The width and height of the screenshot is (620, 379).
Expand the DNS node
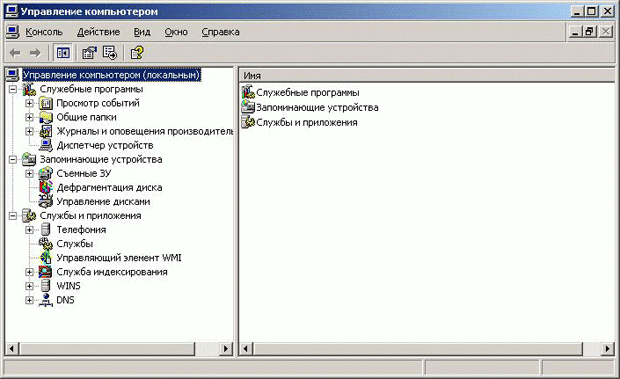coord(29,300)
